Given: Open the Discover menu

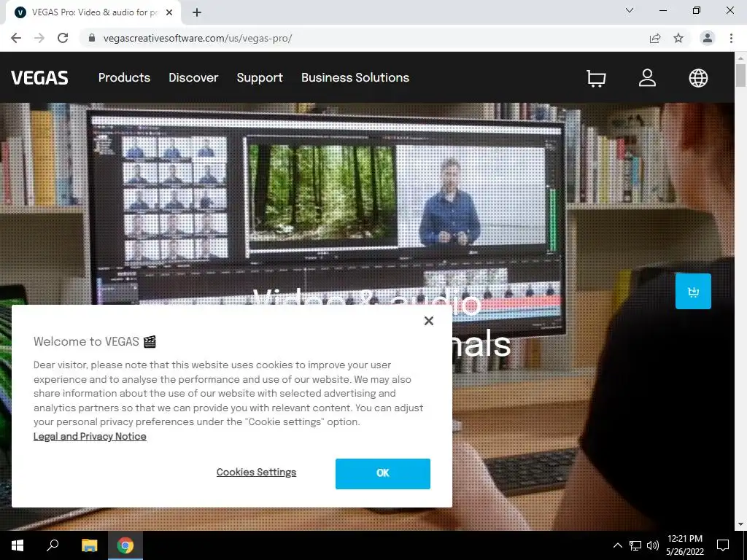Looking at the screenshot, I should [193, 77].
